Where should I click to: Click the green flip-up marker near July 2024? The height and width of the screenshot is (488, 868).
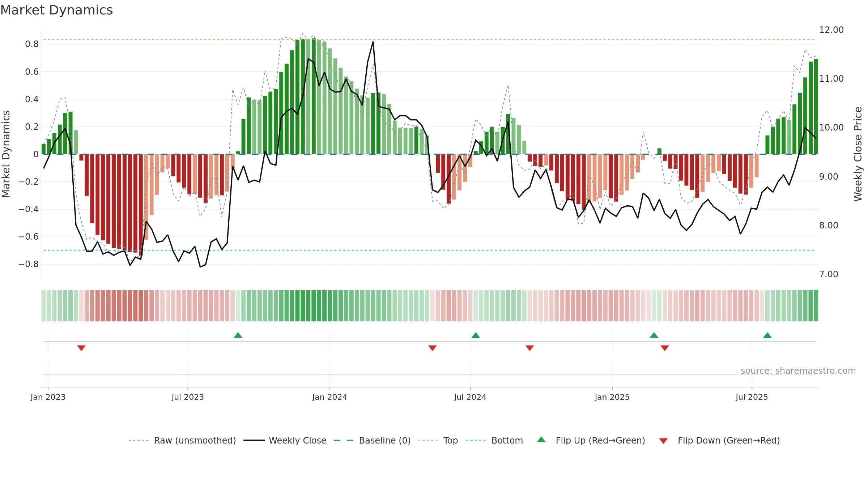[x=476, y=335]
